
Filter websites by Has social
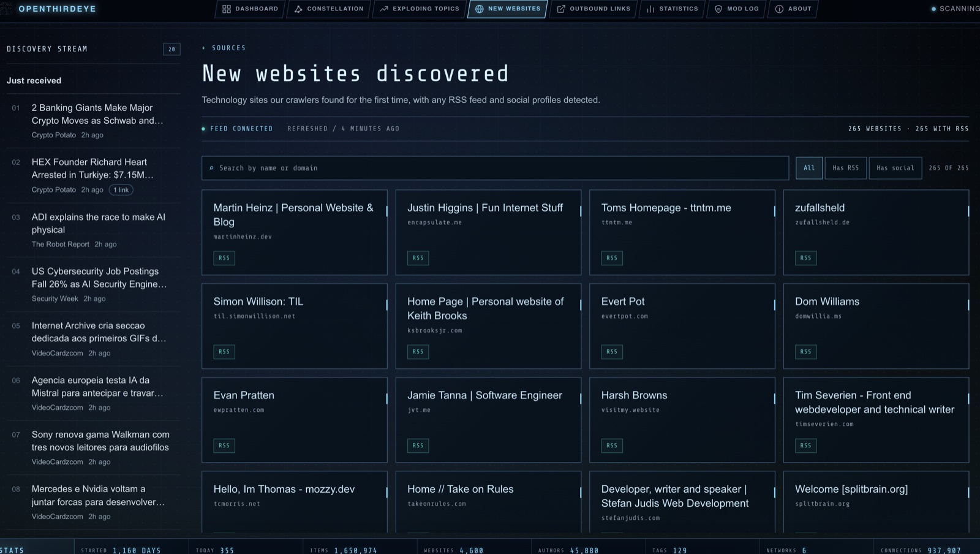coord(895,168)
